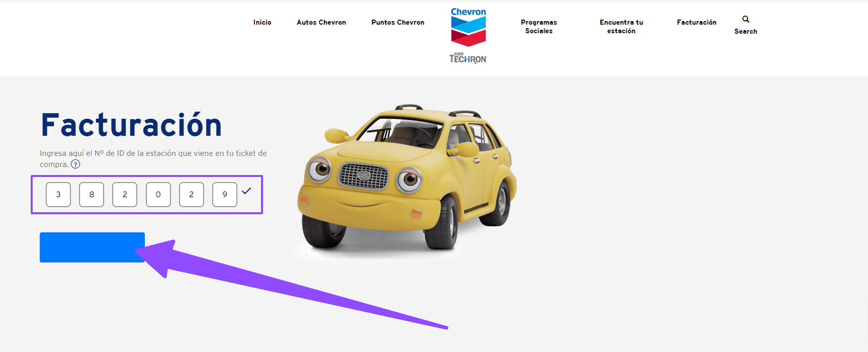Open the station ID help question icon
Image resolution: width=868 pixels, height=352 pixels.
pyautogui.click(x=75, y=164)
